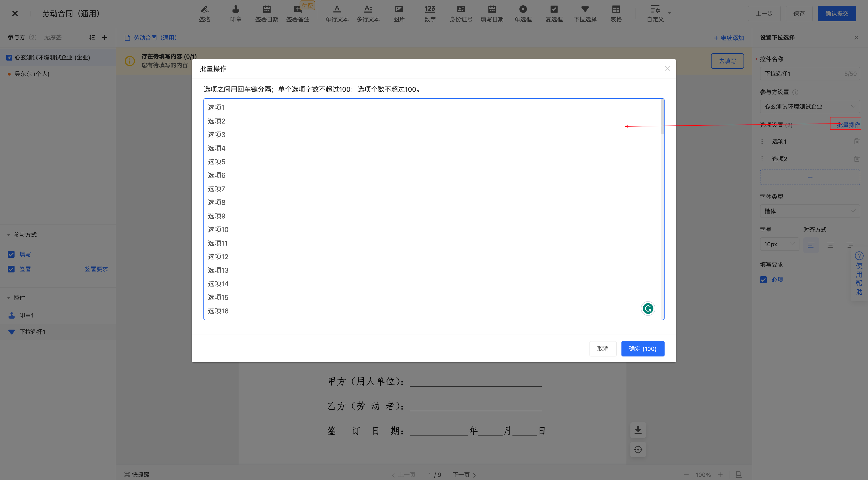Set alignment to left
Screen dimensions: 868x480
[x=811, y=245]
